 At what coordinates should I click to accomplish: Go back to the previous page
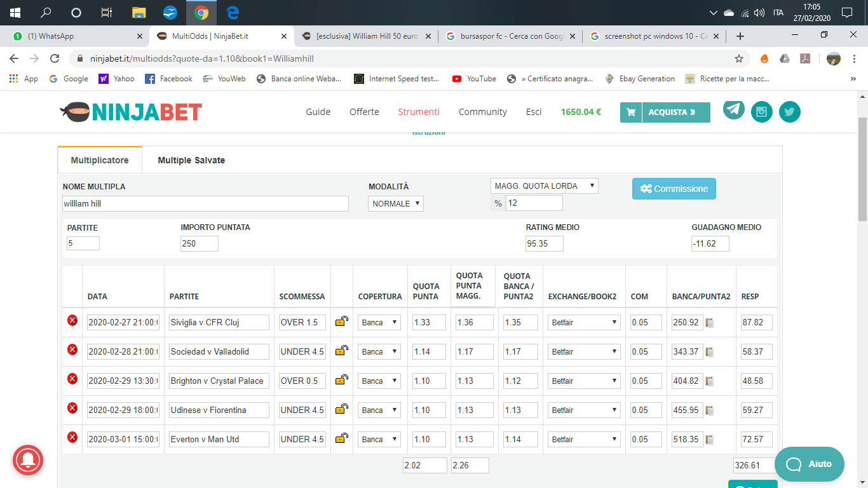pyautogui.click(x=14, y=58)
